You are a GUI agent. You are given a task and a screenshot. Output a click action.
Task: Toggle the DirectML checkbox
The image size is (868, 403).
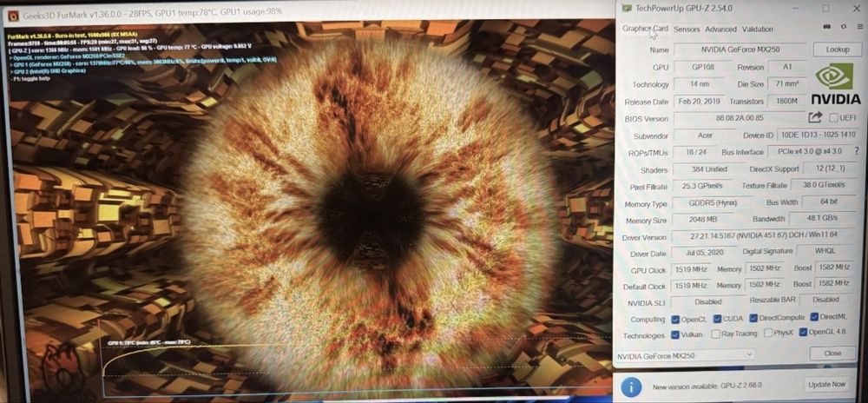pyautogui.click(x=814, y=317)
